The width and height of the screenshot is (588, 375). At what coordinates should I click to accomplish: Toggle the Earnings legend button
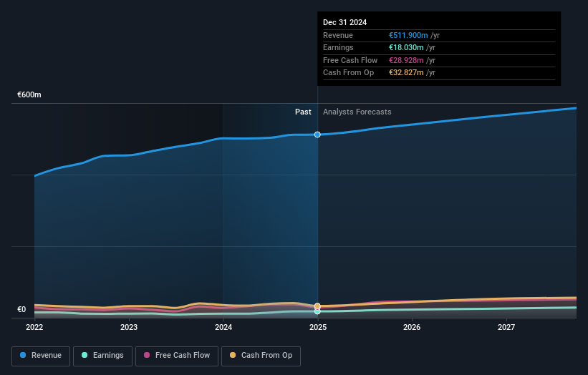tap(102, 356)
